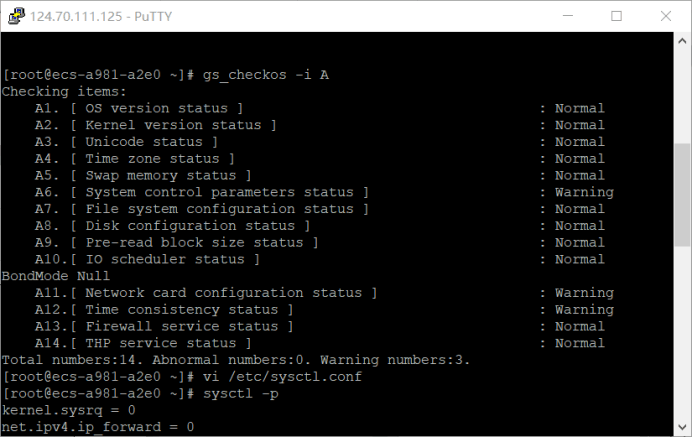Click the 'Total numbers:14' summary line
The image size is (692, 437).
[236, 360]
